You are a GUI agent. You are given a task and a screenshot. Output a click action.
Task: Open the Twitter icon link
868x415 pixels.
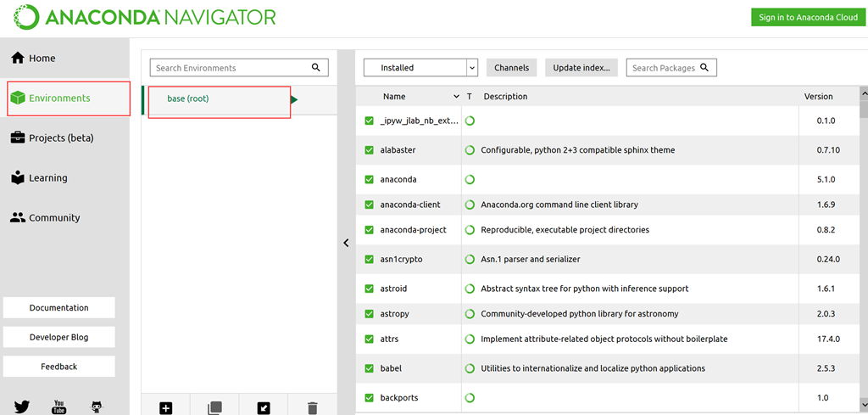(x=21, y=407)
